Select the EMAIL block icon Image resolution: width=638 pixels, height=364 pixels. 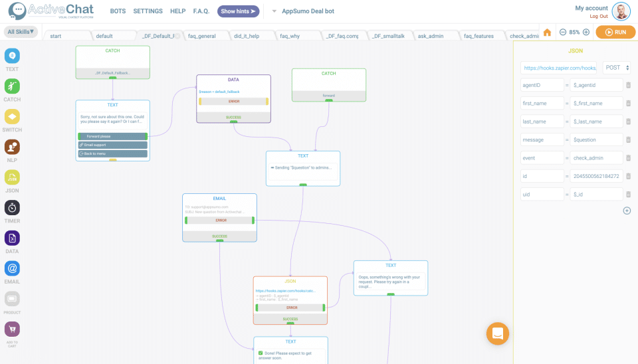coord(12,268)
